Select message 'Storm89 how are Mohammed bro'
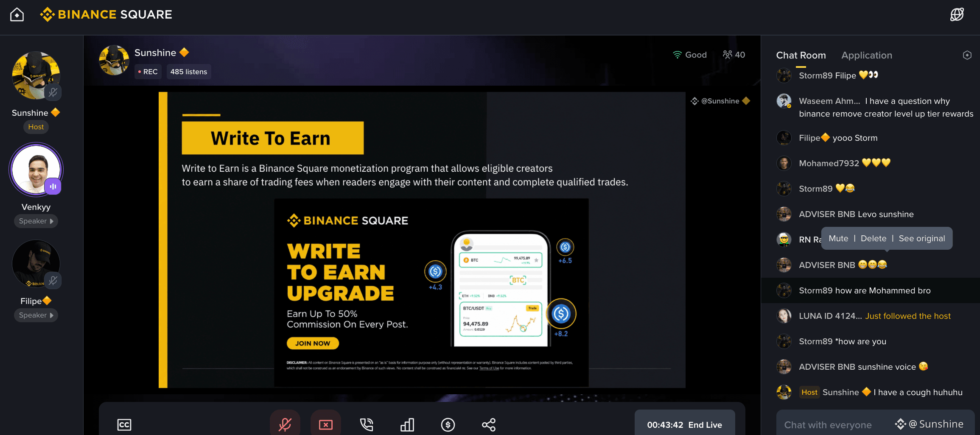 [x=870, y=290]
